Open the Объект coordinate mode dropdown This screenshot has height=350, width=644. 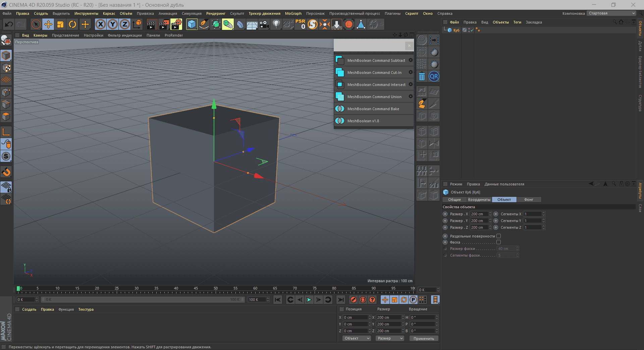[x=357, y=338]
